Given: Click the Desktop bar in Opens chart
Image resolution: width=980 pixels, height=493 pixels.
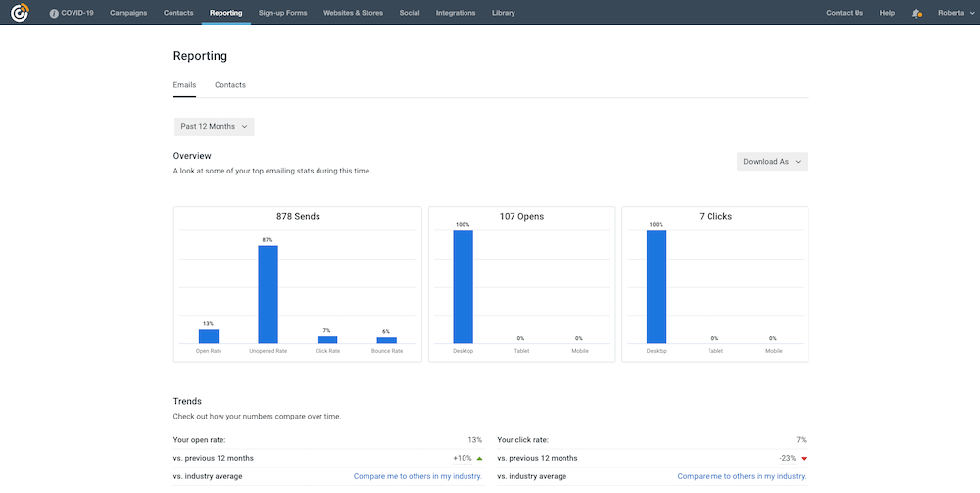Looking at the screenshot, I should pyautogui.click(x=463, y=286).
